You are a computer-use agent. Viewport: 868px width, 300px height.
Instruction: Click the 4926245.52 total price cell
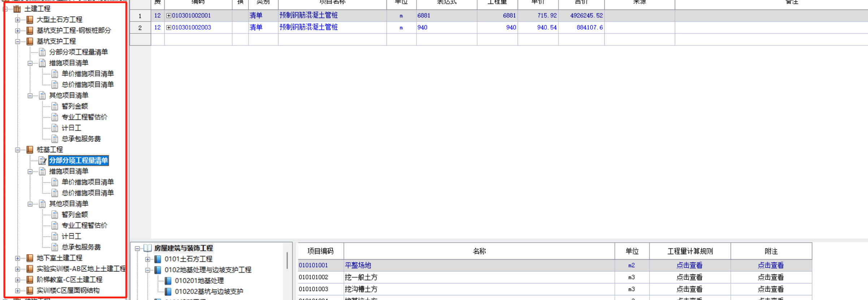click(582, 16)
